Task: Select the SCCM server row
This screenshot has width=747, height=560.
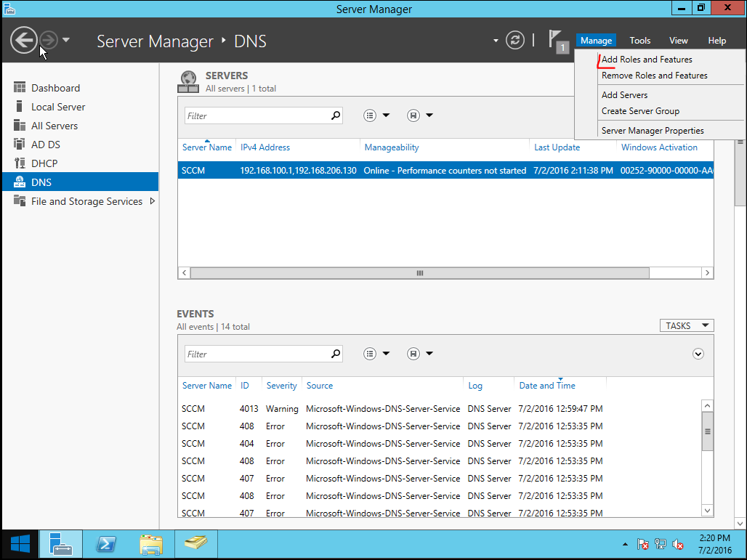Action: (445, 171)
